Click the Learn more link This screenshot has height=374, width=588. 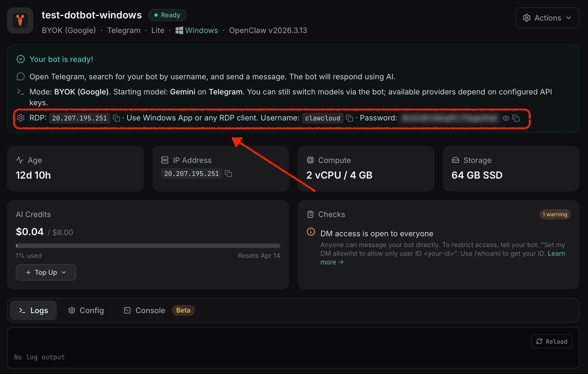[332, 262]
